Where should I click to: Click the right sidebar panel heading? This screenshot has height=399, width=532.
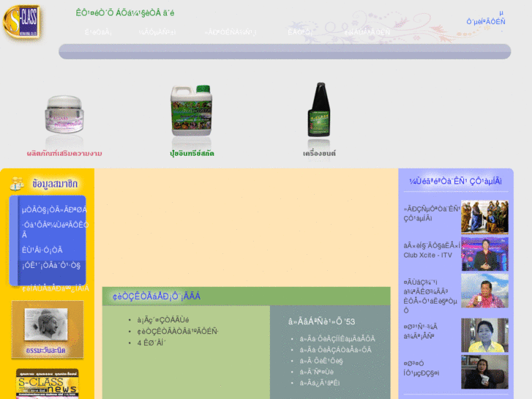pyautogui.click(x=455, y=182)
